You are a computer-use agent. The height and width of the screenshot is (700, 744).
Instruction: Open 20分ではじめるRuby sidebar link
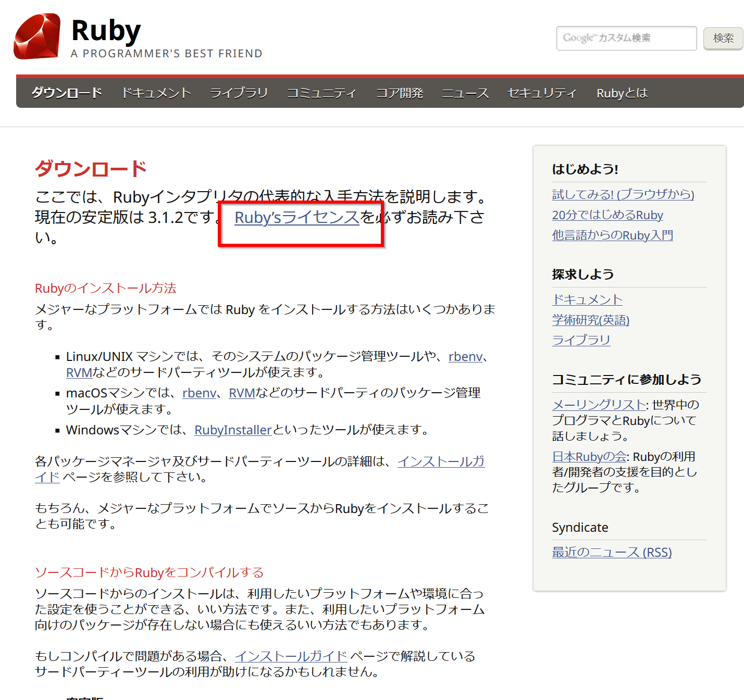(x=607, y=215)
